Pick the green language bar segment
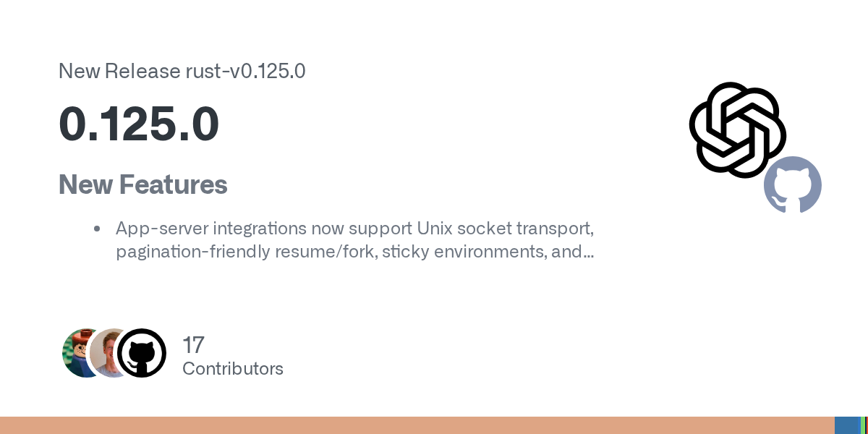 (x=862, y=425)
